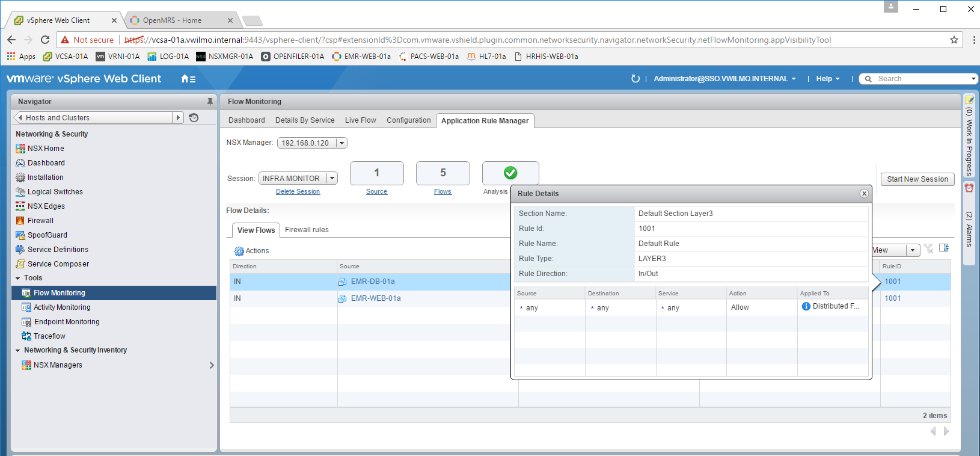Click the export columns icon
Viewport: 980px width, 456px height.
[x=944, y=248]
